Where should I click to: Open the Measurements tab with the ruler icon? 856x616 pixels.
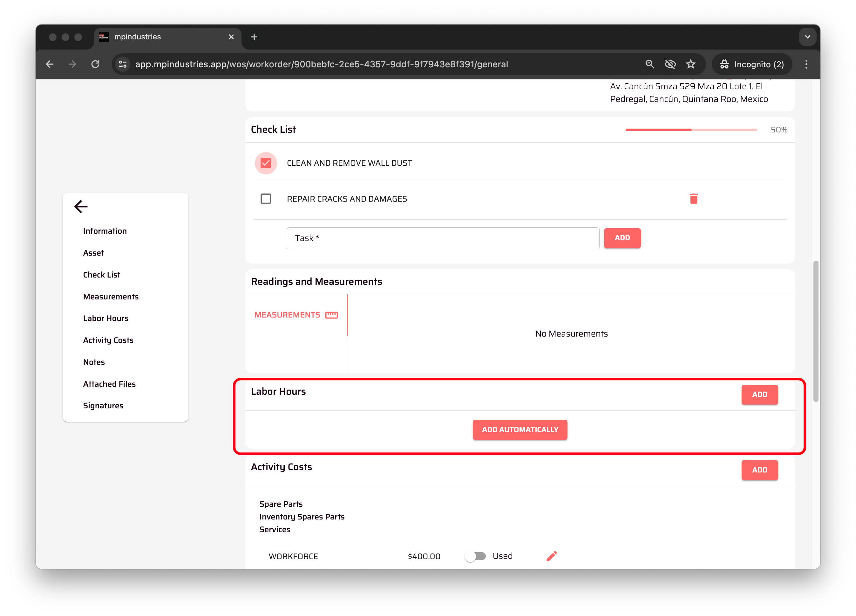296,315
